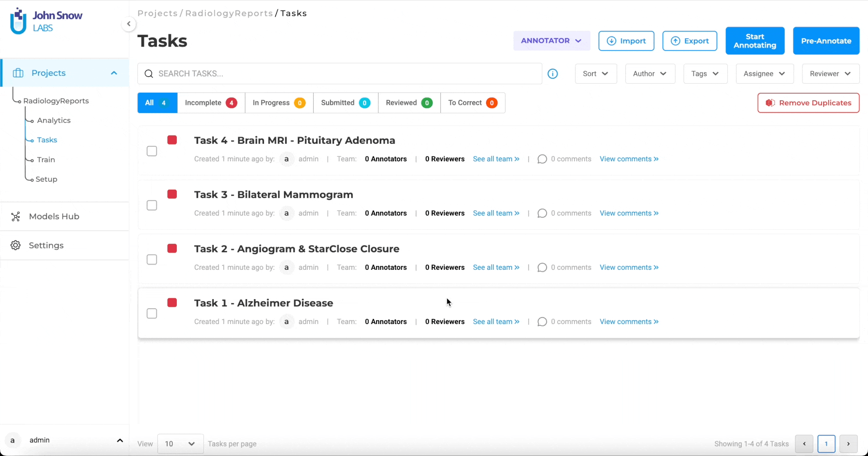Open Analytics in the sidebar
868x456 pixels.
[54, 120]
